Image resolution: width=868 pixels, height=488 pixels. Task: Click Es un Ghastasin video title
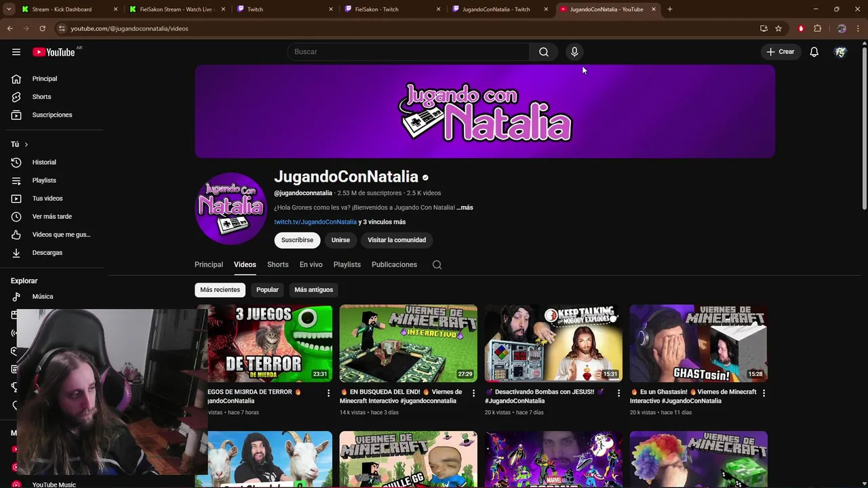click(x=693, y=396)
